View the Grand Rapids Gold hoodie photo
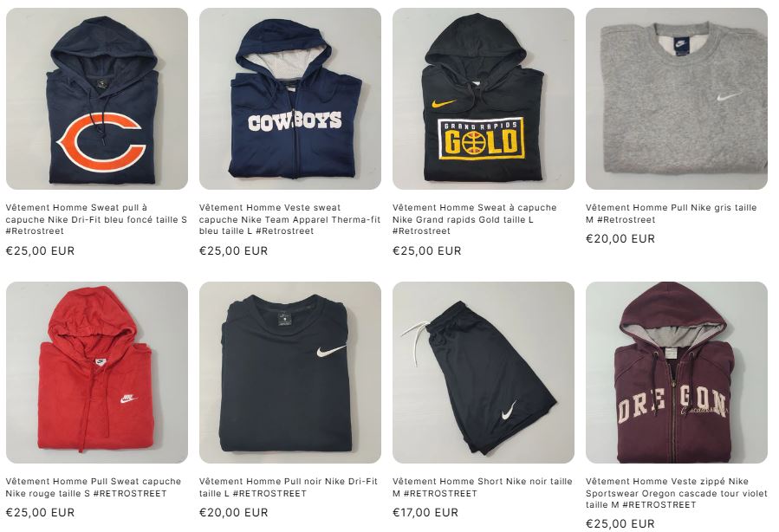Viewport: 779px width, 532px height. click(x=484, y=99)
